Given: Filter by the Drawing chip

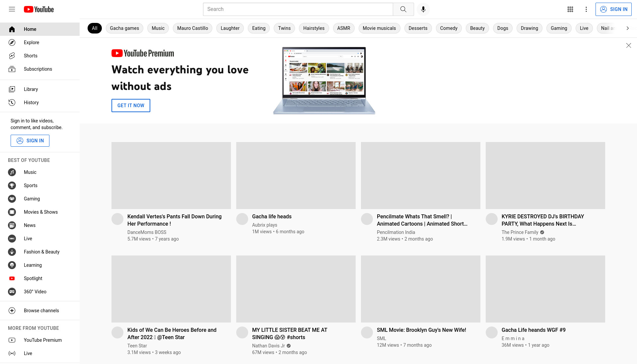Looking at the screenshot, I should tap(530, 28).
